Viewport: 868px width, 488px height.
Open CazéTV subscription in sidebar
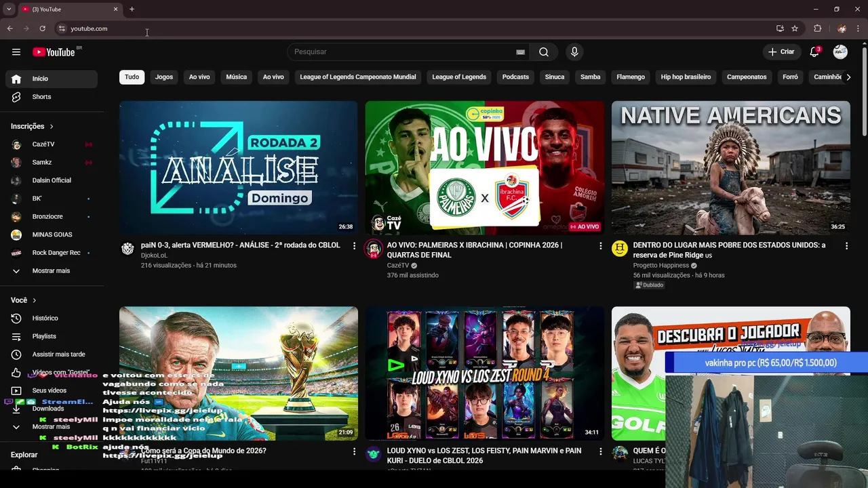click(52, 144)
